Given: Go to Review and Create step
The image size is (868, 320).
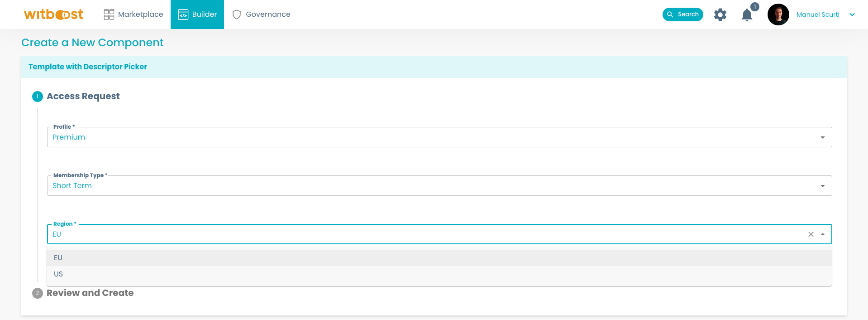Looking at the screenshot, I should [90, 293].
